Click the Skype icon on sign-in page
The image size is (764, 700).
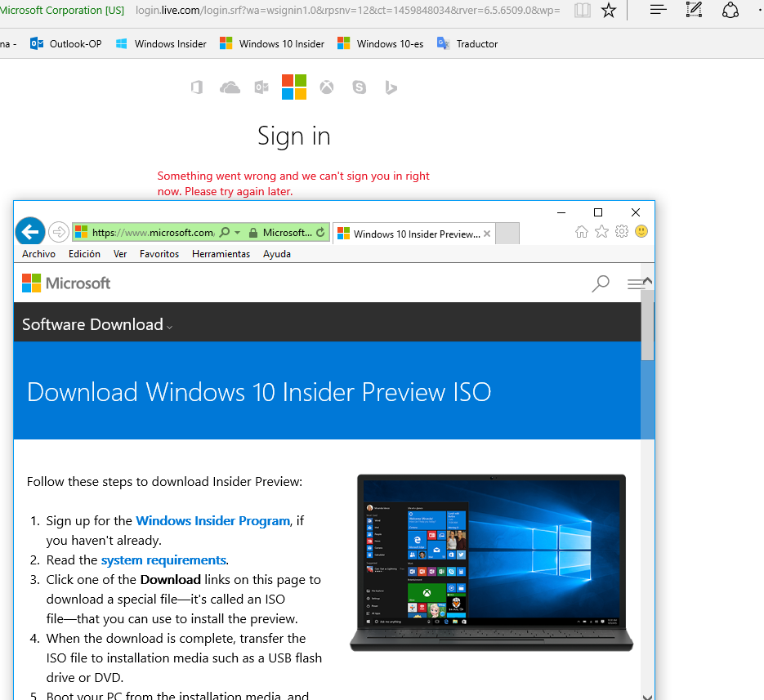(359, 87)
